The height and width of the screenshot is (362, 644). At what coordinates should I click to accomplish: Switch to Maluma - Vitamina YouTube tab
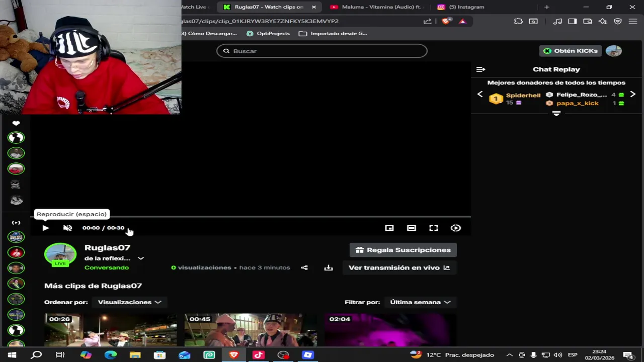coord(377,7)
